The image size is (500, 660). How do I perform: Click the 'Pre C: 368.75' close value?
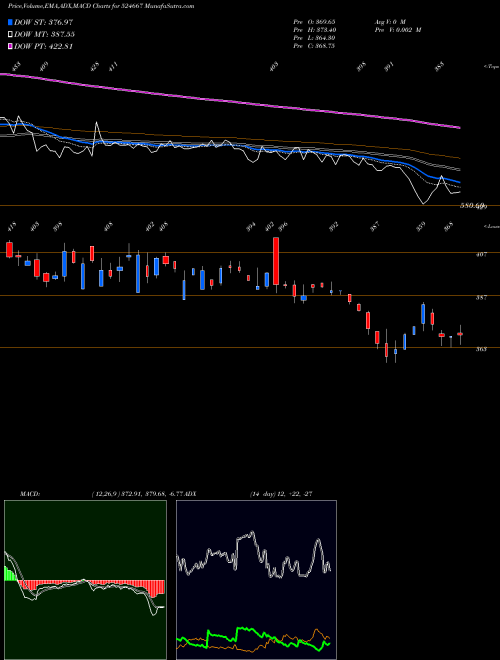(x=314, y=46)
